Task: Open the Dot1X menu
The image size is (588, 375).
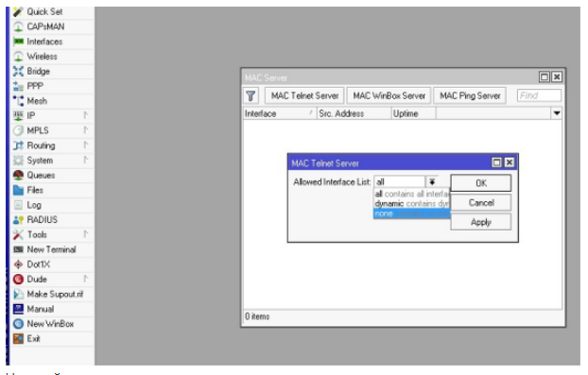Action: (x=52, y=264)
